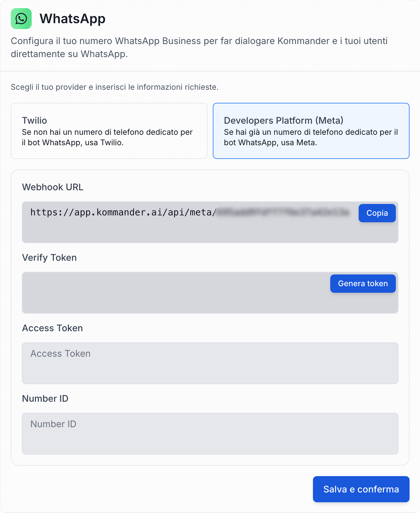
Task: Click the green WhatsApp logo icon
Action: point(21,19)
